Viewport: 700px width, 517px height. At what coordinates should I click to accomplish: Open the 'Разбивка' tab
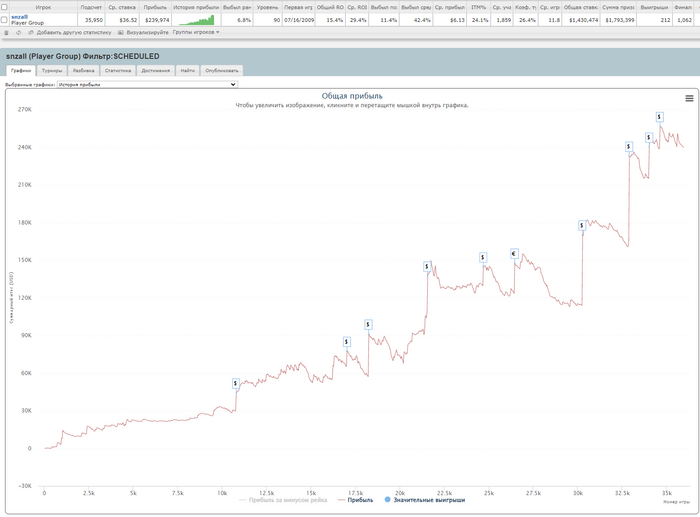tap(83, 71)
